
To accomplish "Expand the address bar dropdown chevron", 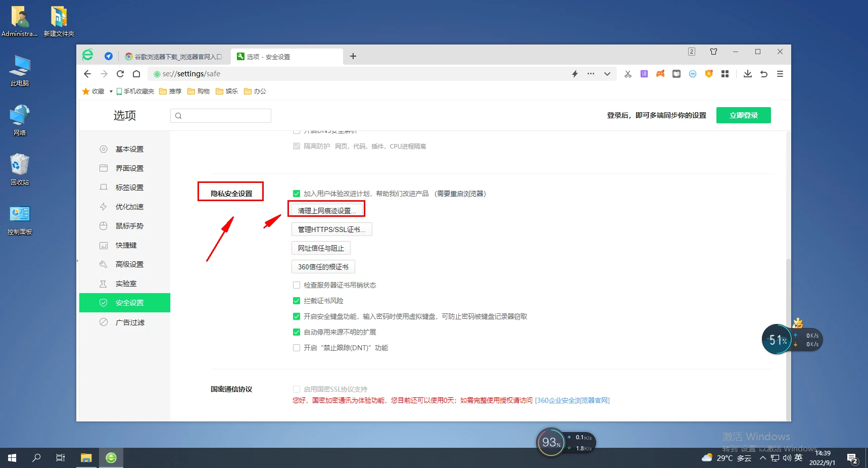I will tap(607, 74).
